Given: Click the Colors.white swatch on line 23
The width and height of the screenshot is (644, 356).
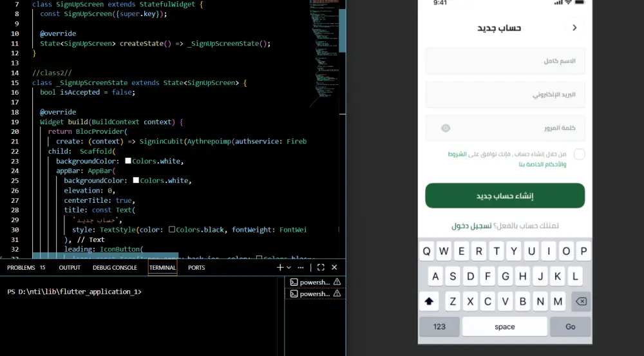Looking at the screenshot, I should point(128,160).
